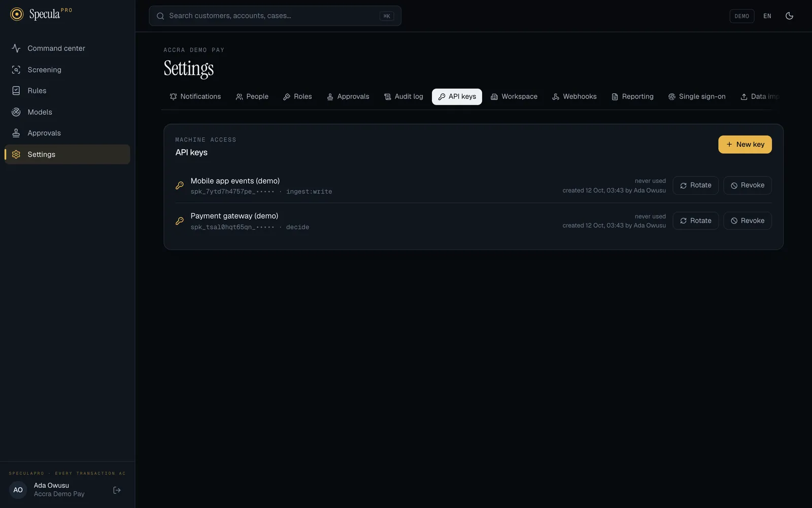The width and height of the screenshot is (812, 508).
Task: Open the Data import tab
Action: [x=759, y=97]
